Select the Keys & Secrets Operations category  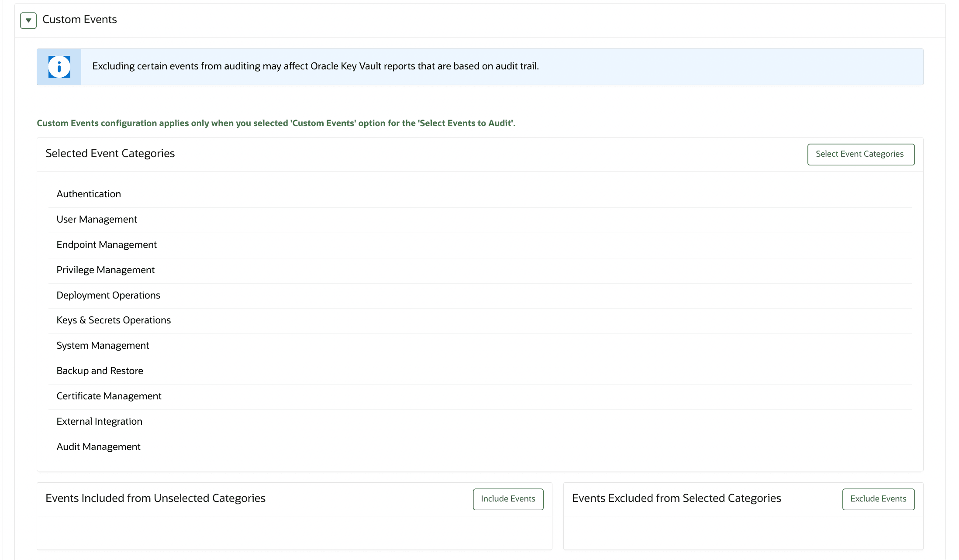click(113, 320)
